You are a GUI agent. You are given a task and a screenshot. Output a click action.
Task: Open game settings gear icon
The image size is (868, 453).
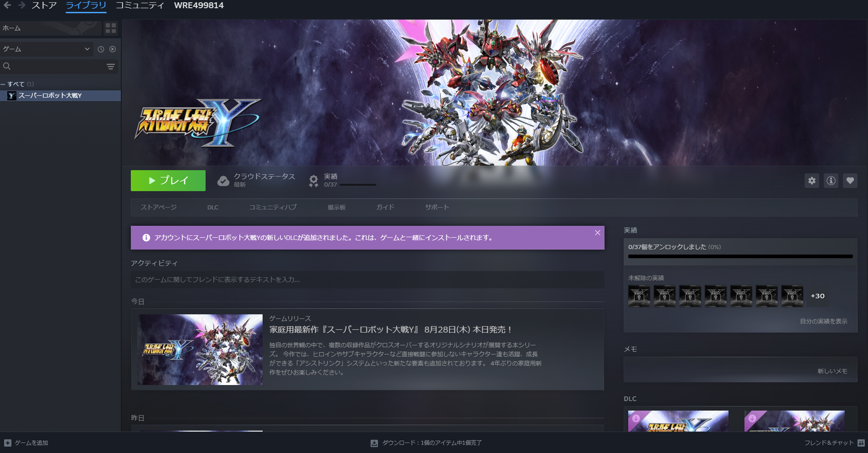coord(812,181)
